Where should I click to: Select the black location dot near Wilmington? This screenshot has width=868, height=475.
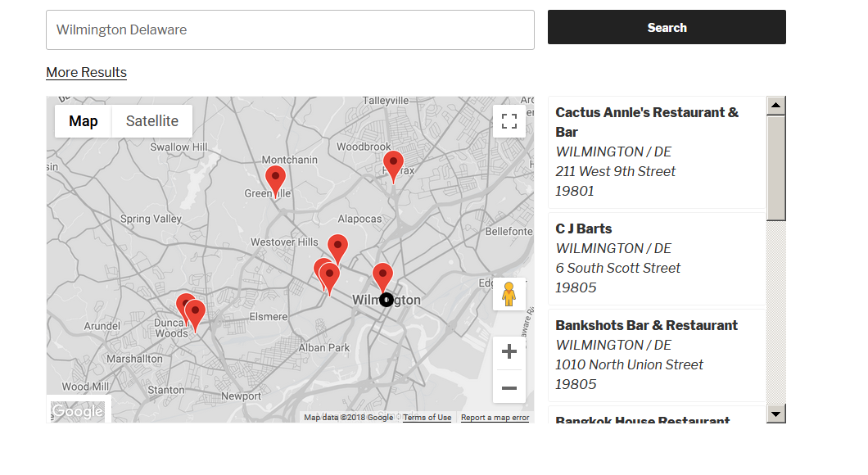(x=385, y=300)
